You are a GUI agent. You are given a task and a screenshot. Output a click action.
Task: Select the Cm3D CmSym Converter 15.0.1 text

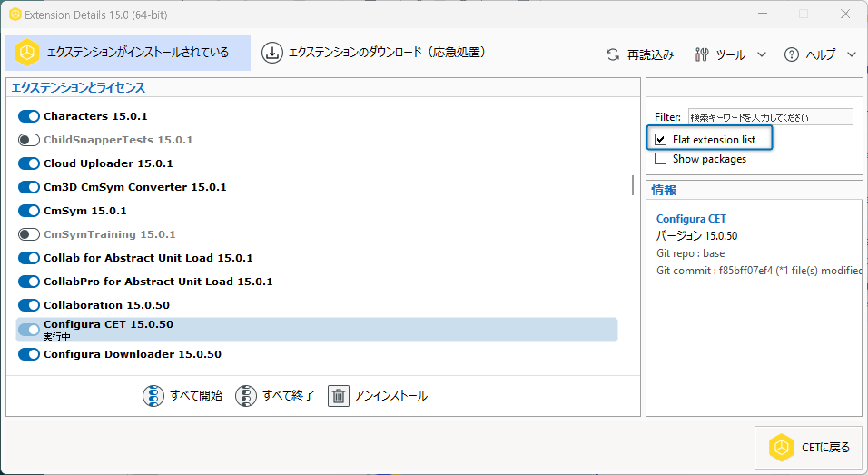pos(135,187)
